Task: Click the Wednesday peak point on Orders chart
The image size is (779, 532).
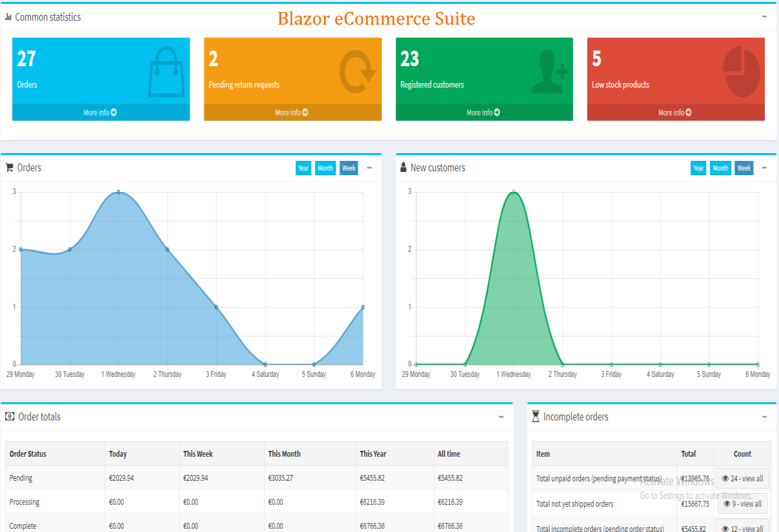Action: tap(118, 192)
